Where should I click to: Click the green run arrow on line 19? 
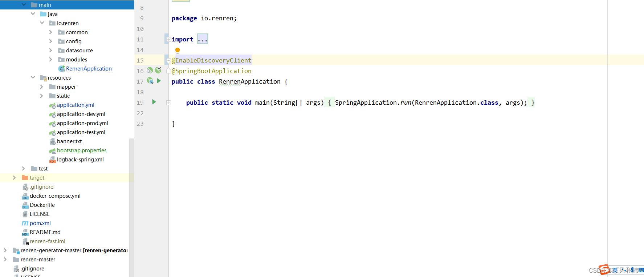[x=154, y=102]
